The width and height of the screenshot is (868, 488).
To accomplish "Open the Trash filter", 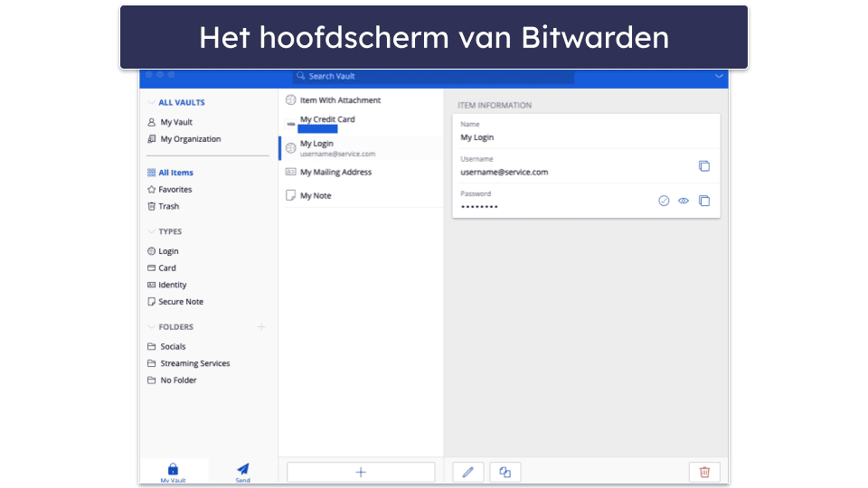I will 164,206.
